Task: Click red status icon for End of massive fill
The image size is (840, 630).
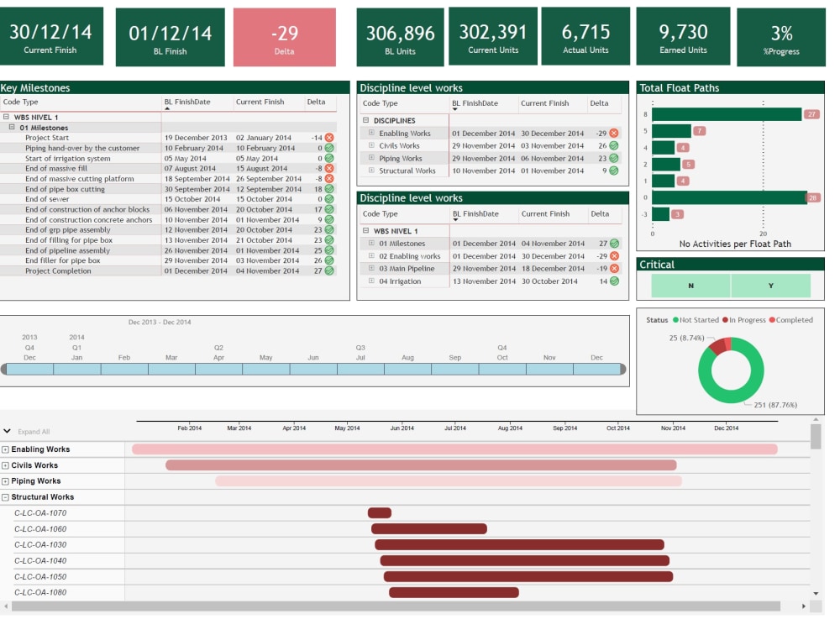Action: [329, 168]
